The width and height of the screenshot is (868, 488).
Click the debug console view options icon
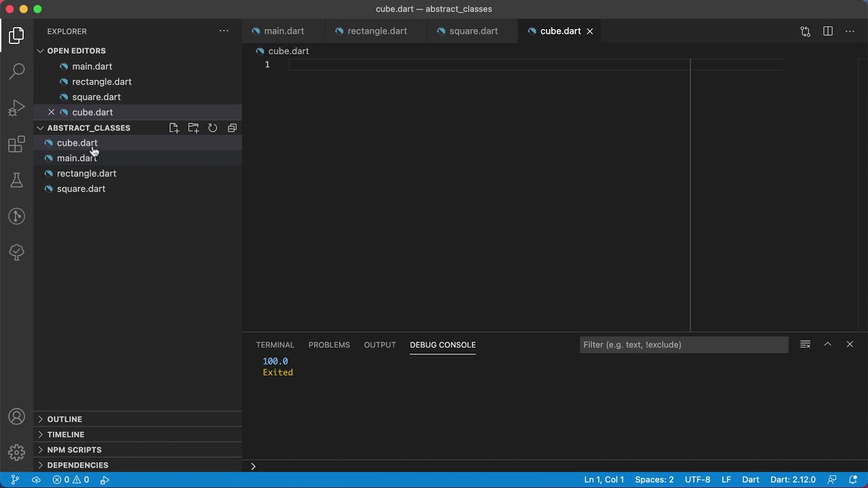point(805,344)
